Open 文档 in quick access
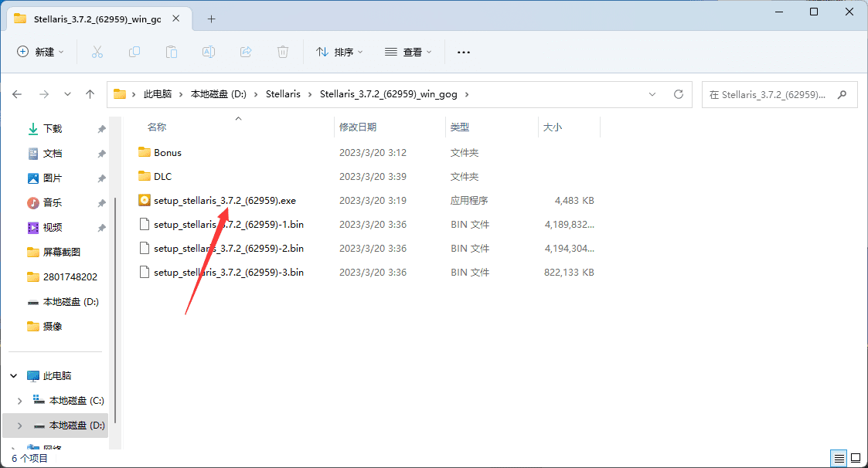The height and width of the screenshot is (468, 868). (x=53, y=153)
